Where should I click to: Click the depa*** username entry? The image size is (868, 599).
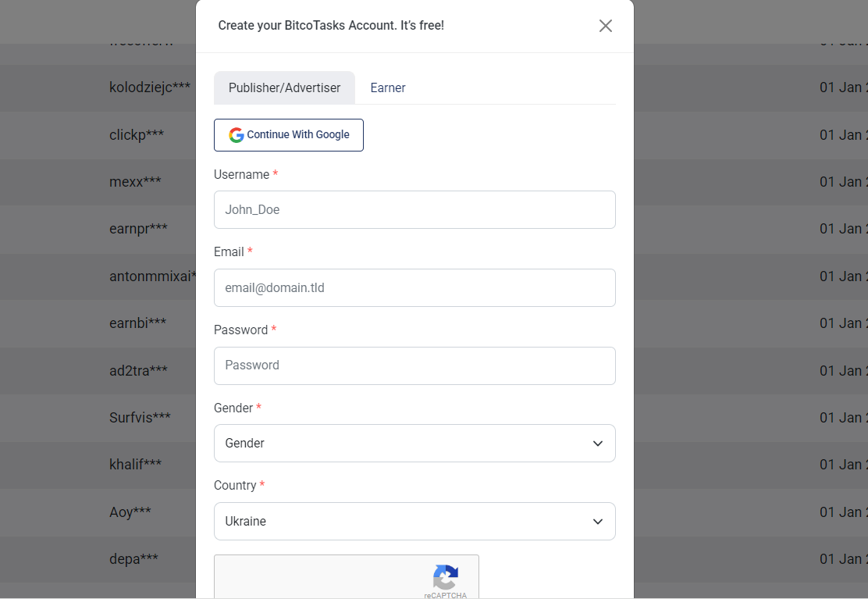[x=133, y=558]
